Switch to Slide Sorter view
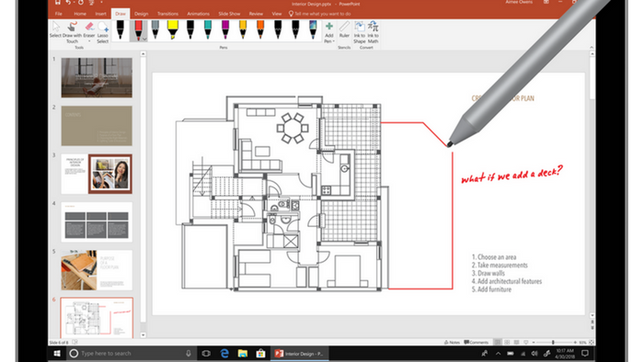Screen dimensions: 644x362 507,343
